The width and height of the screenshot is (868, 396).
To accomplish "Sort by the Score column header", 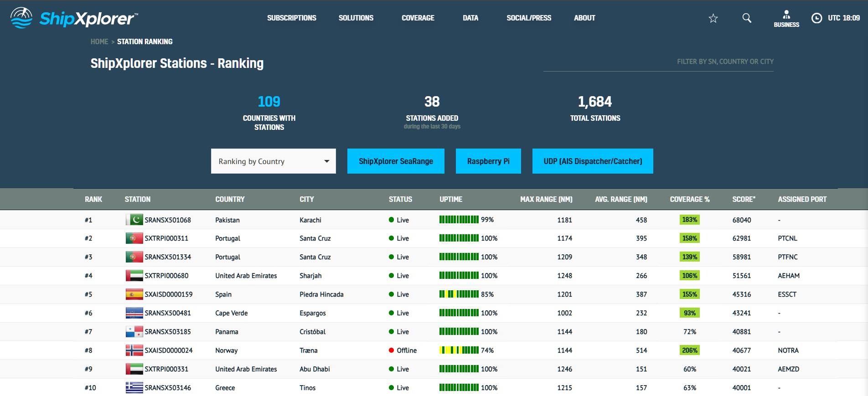I will (744, 199).
